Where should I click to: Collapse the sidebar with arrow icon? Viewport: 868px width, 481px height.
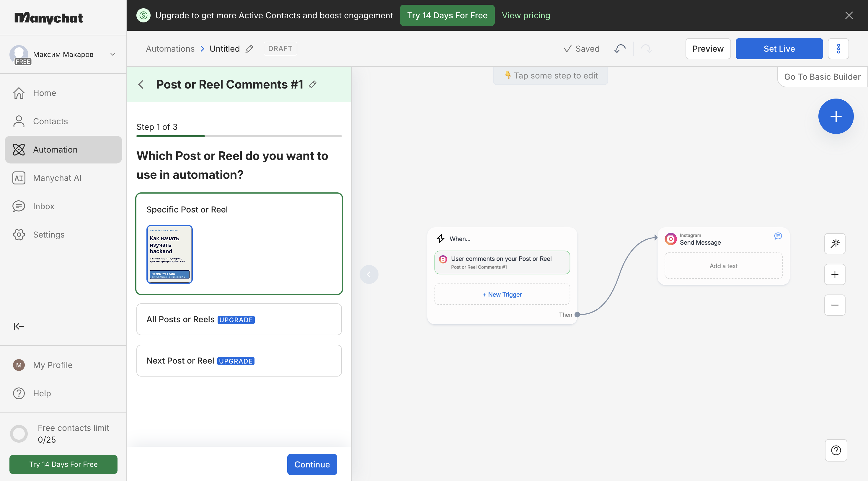click(19, 326)
